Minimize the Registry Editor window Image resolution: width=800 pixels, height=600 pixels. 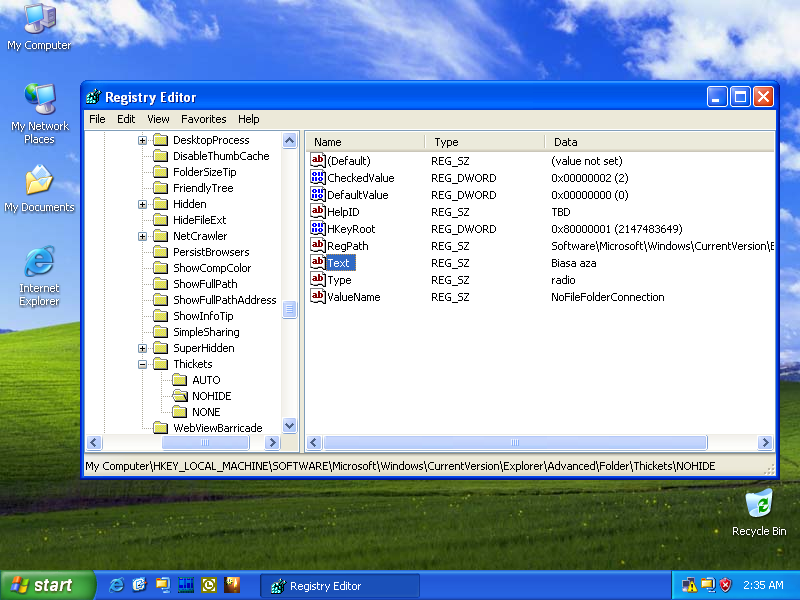pyautogui.click(x=717, y=96)
